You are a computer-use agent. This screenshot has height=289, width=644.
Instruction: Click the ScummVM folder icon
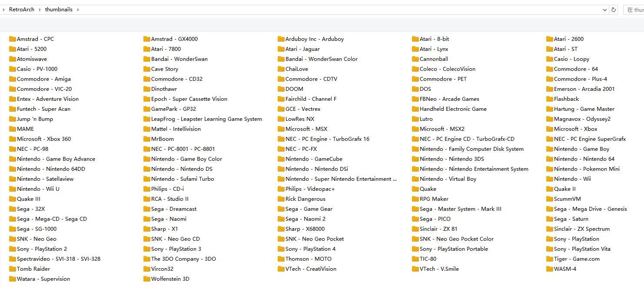coord(549,199)
